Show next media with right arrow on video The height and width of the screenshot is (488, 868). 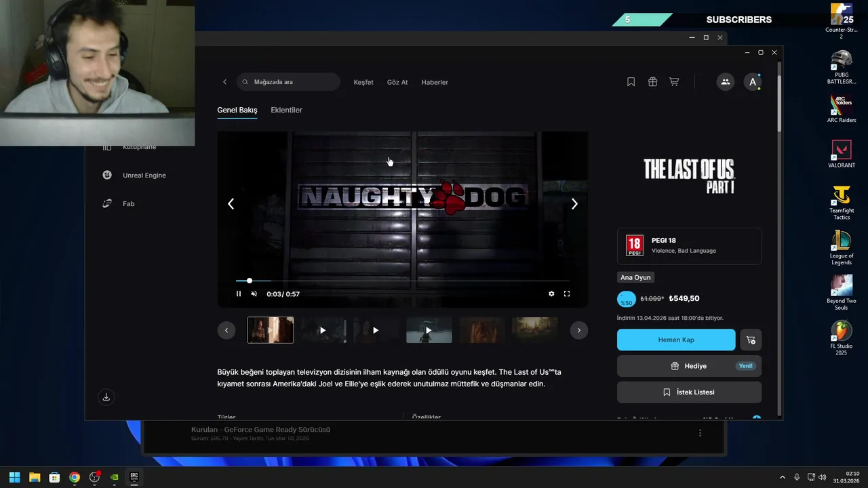point(574,203)
